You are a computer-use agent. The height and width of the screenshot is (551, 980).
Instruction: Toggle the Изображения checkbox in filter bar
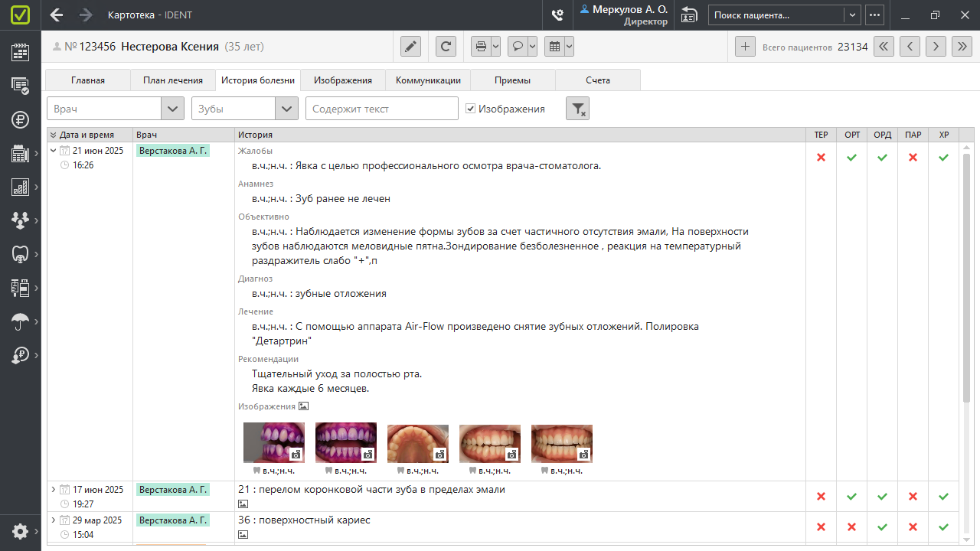click(470, 108)
